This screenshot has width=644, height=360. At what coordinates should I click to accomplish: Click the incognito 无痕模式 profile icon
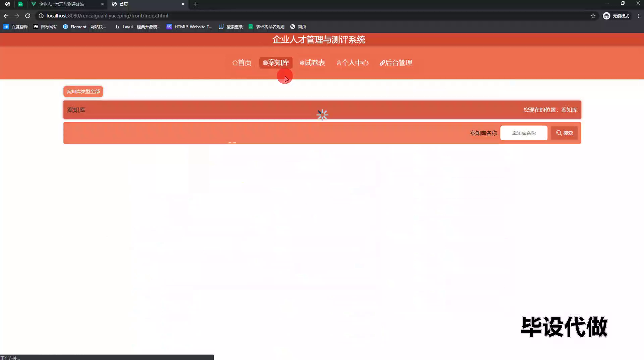(x=616, y=16)
